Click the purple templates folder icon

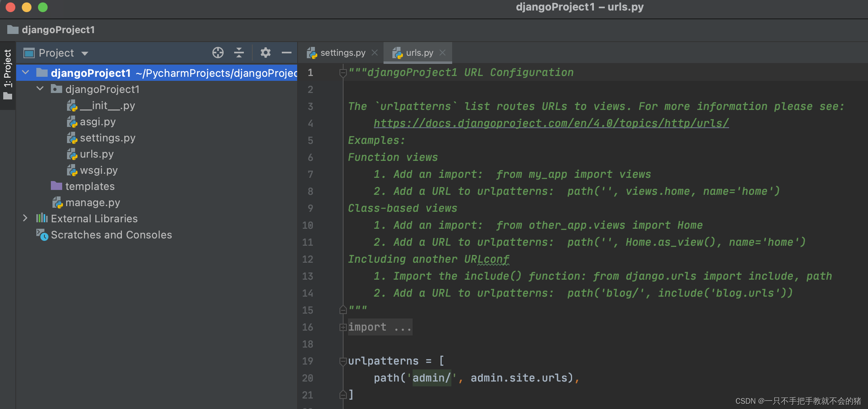coord(57,186)
